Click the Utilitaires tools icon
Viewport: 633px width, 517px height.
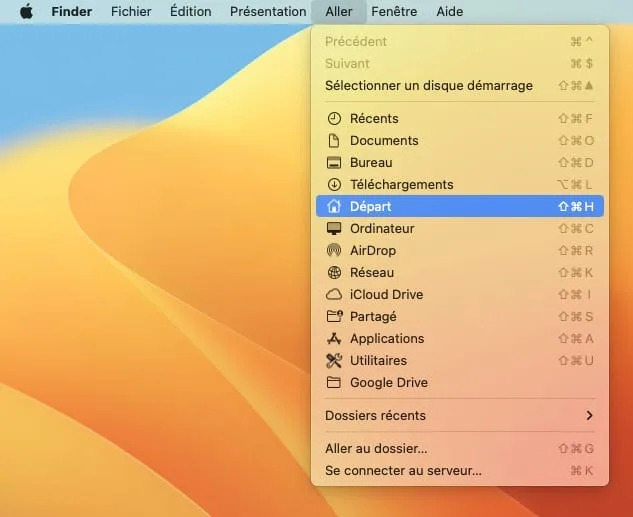334,360
